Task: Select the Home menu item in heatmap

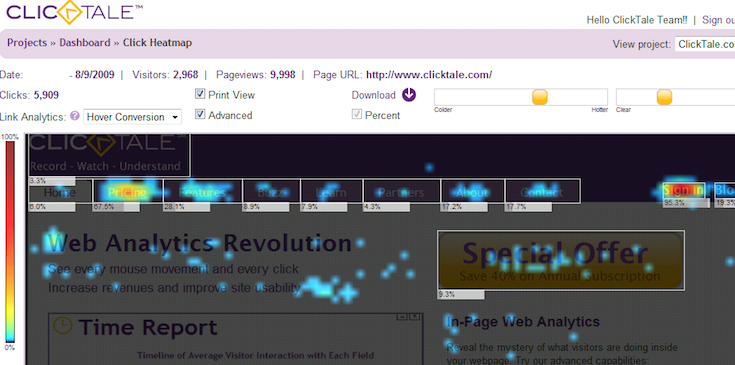Action: [60, 191]
